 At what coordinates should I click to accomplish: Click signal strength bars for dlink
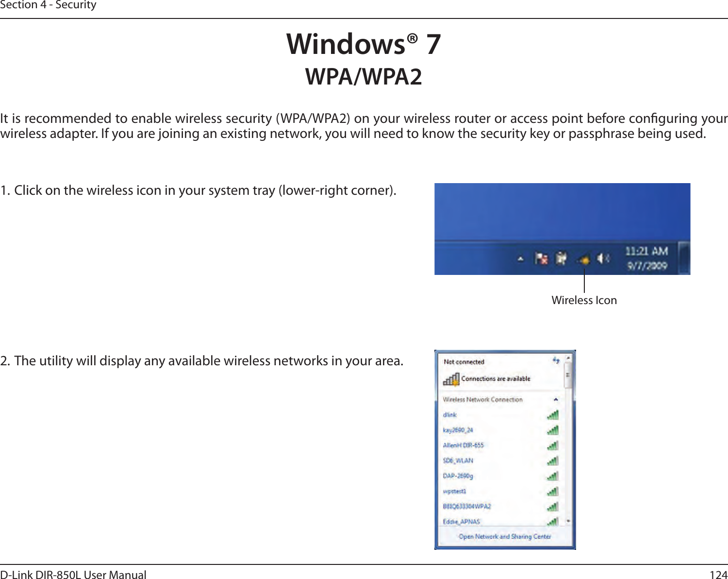tap(553, 415)
